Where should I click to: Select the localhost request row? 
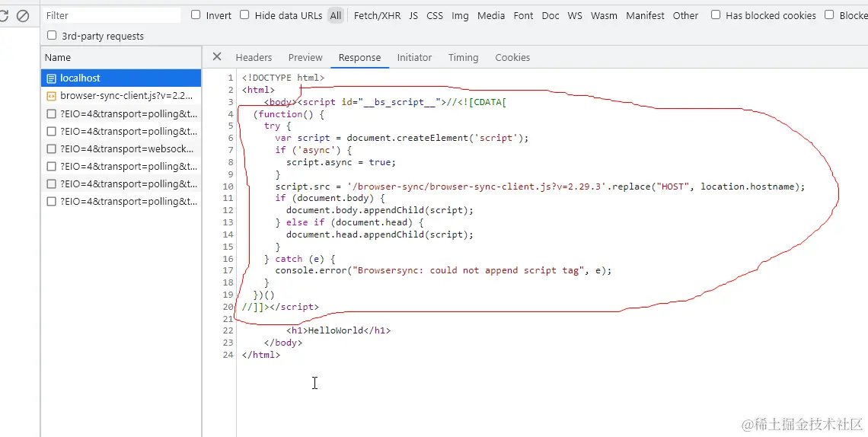pyautogui.click(x=121, y=78)
